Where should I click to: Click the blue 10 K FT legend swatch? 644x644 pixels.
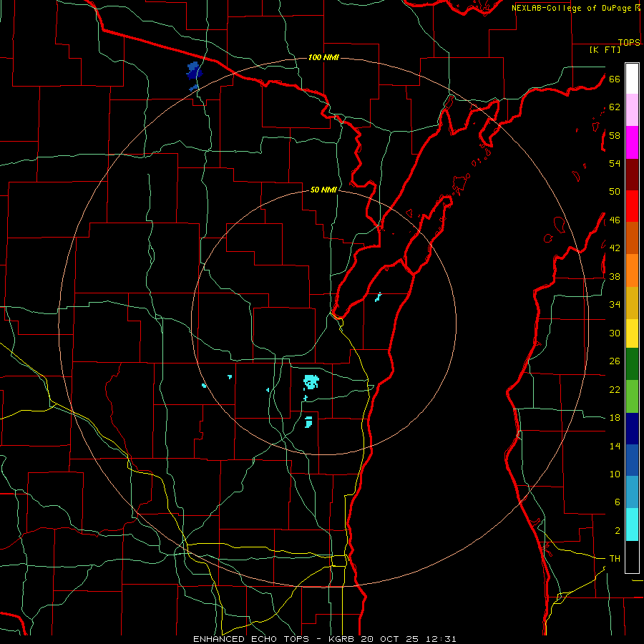(x=632, y=460)
